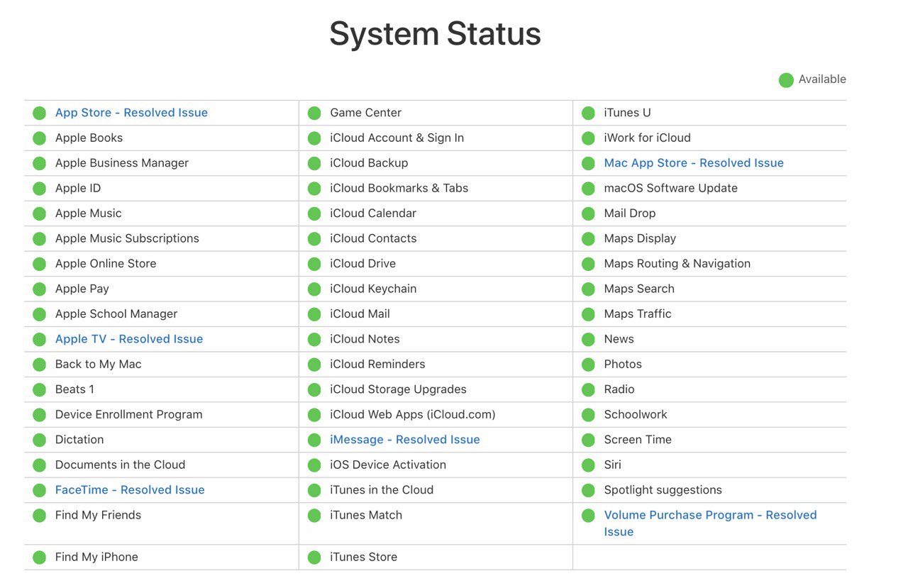
Task: Click the green status dot beside Find My iPhone
Action: click(40, 558)
